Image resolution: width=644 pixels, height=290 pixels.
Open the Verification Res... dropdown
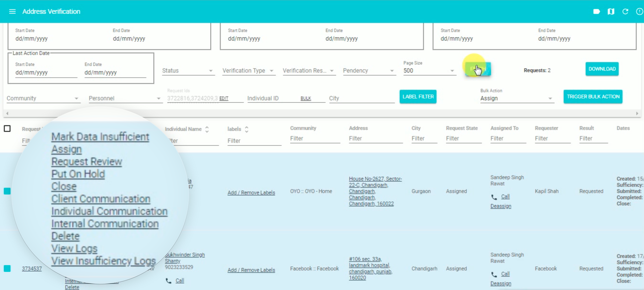coord(309,71)
